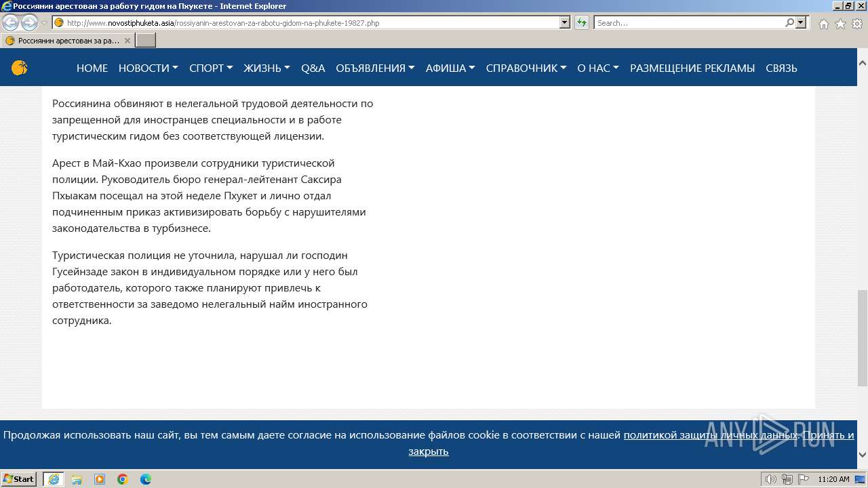The height and width of the screenshot is (488, 868).
Task: Open Favorites star icon
Action: click(840, 24)
